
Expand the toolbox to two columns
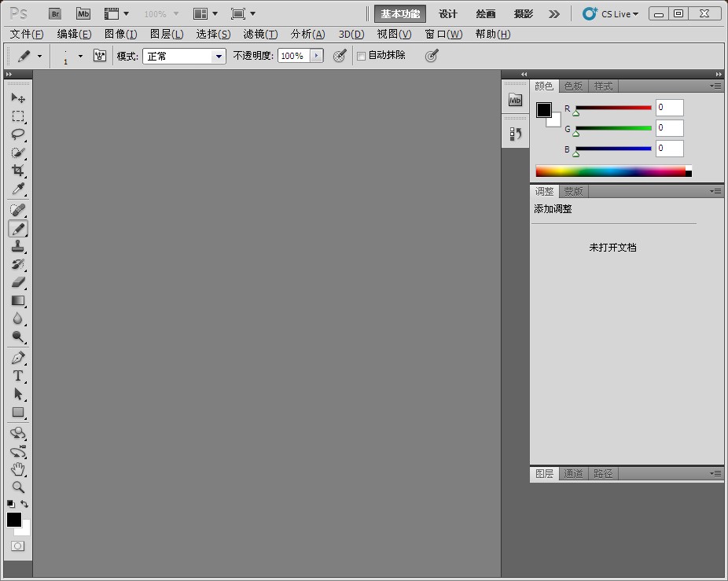pos(9,75)
